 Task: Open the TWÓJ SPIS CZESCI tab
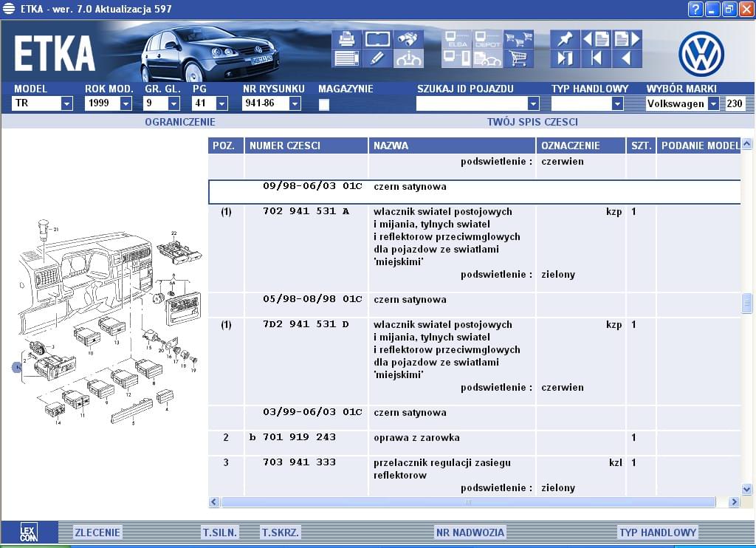click(x=532, y=122)
